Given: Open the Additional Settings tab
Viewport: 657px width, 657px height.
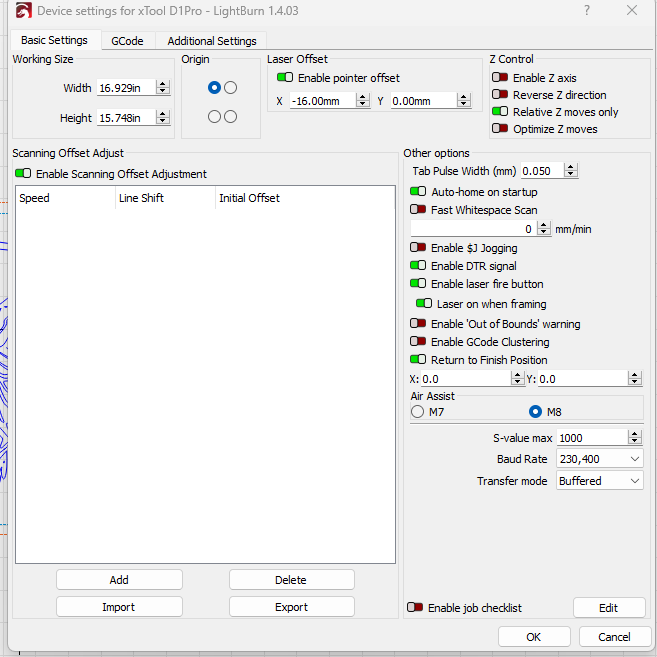Looking at the screenshot, I should (x=212, y=41).
